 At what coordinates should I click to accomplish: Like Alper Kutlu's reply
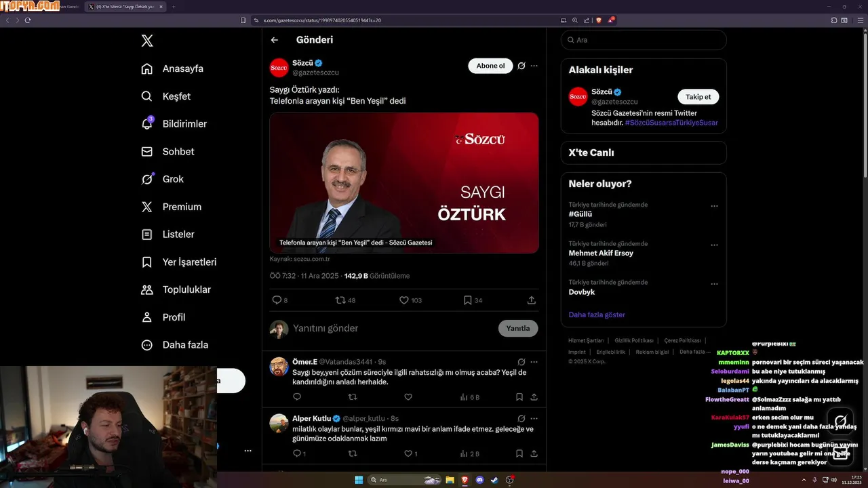coord(408,453)
